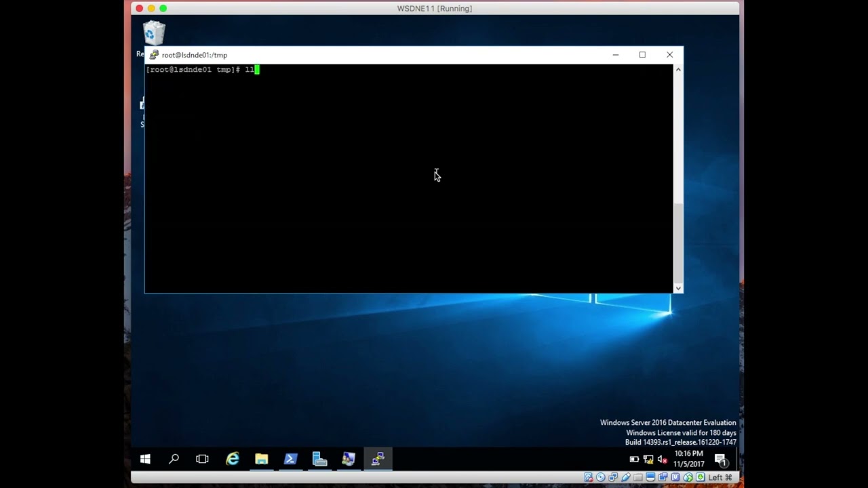
Task: Check battery icon in system tray
Action: point(634,460)
